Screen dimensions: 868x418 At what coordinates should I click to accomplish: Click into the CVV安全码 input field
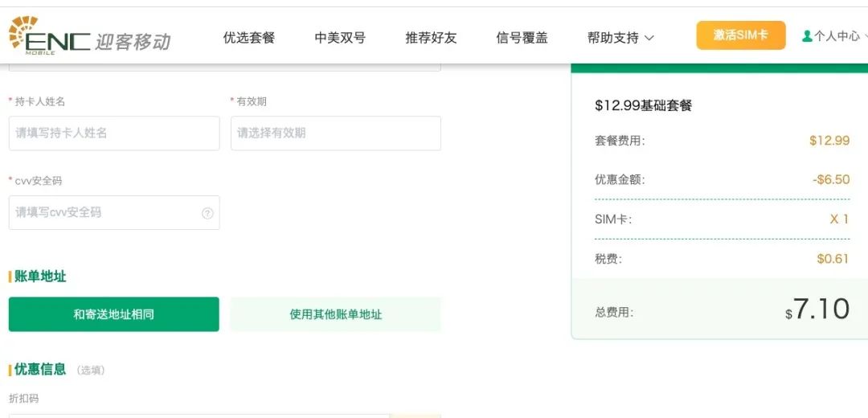click(104, 213)
